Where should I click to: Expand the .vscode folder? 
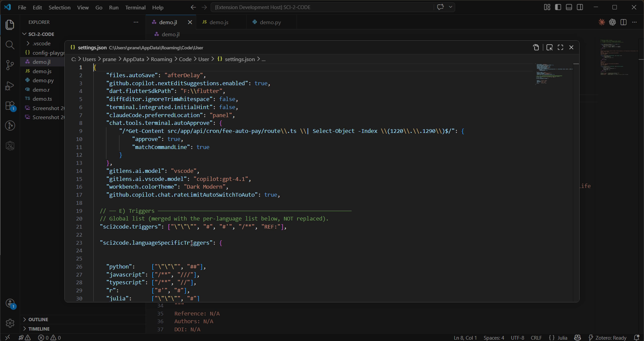click(x=42, y=44)
